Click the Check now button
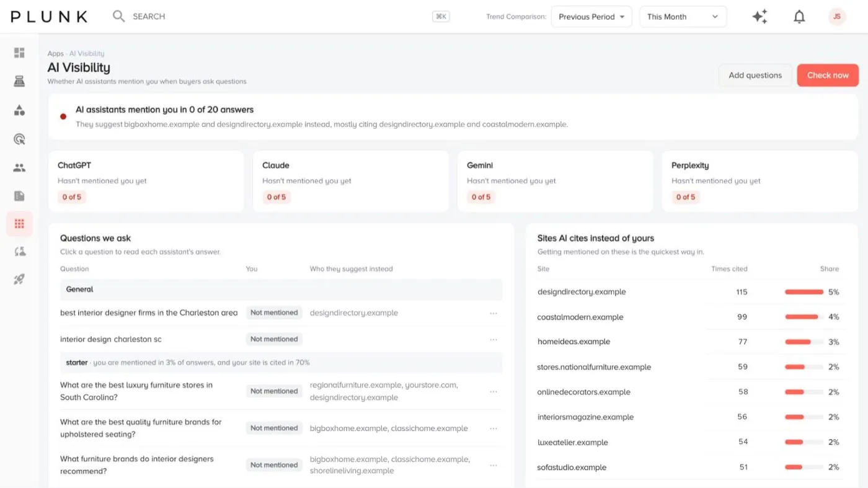This screenshot has width=868, height=488. 828,75
